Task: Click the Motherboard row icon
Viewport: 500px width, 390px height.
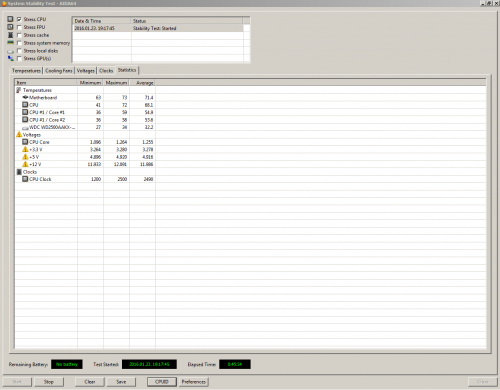Action: click(x=25, y=97)
